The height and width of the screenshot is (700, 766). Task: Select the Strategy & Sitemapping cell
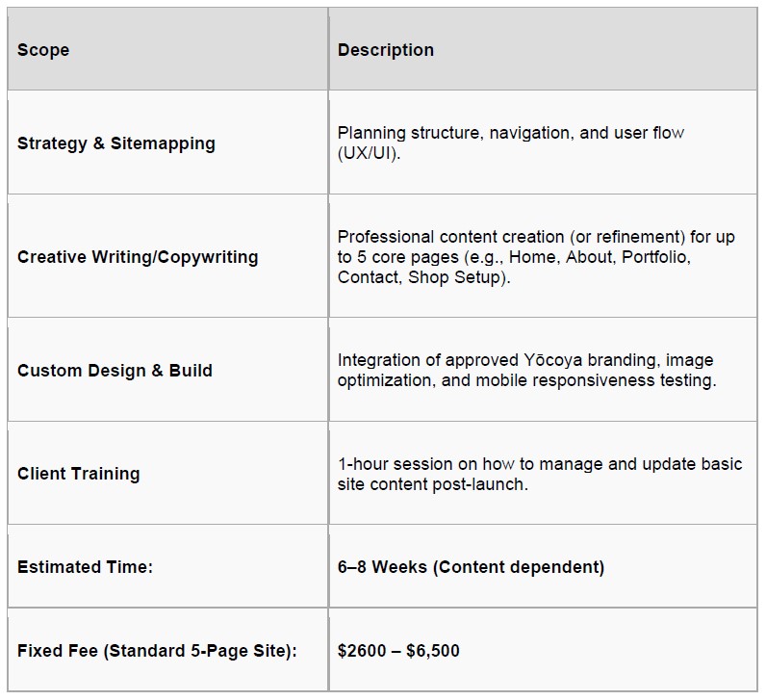pyautogui.click(x=115, y=143)
